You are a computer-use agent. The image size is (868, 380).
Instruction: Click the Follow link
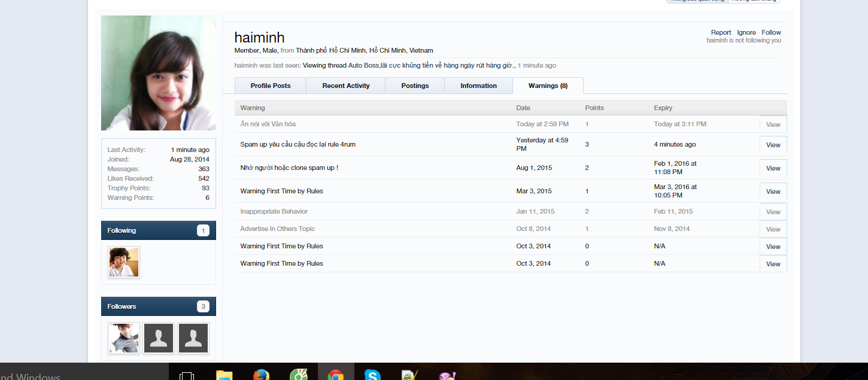[771, 32]
